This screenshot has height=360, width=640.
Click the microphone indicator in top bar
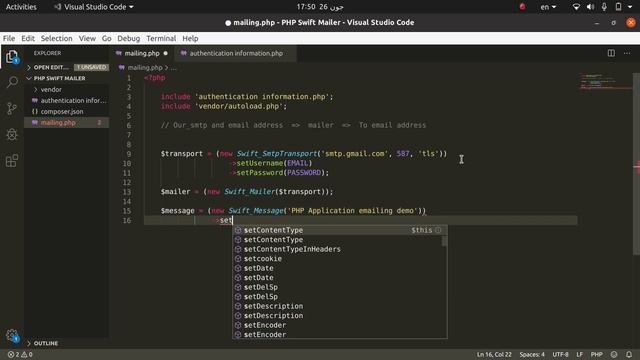604,7
